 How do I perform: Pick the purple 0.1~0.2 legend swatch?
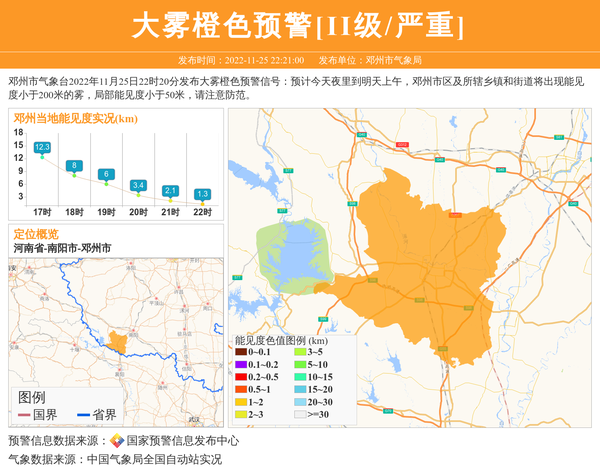pyautogui.click(x=241, y=365)
